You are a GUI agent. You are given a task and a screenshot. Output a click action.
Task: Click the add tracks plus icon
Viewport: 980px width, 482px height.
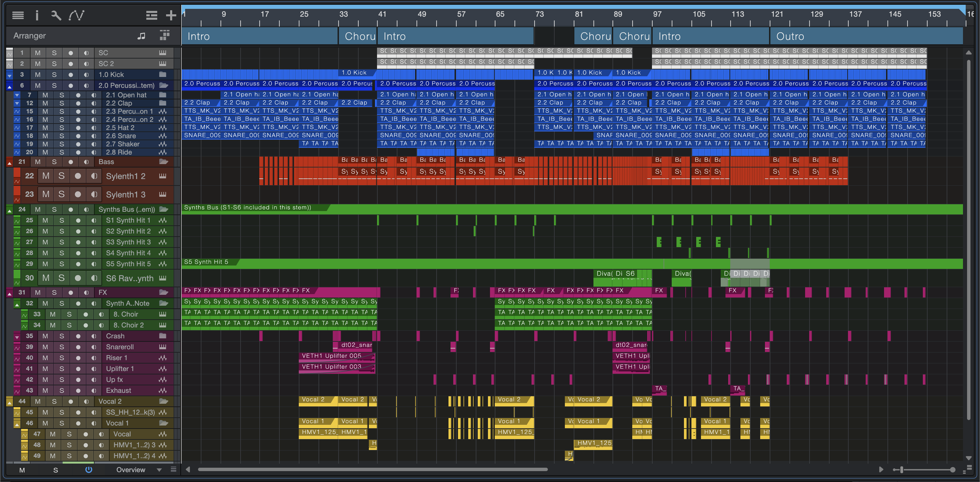[171, 15]
